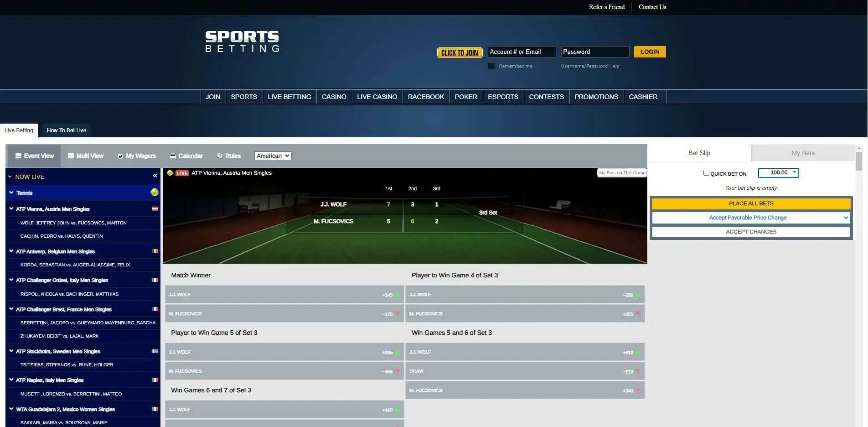This screenshot has height=427, width=868.
Task: Click My Bets on This Game button
Action: click(622, 173)
